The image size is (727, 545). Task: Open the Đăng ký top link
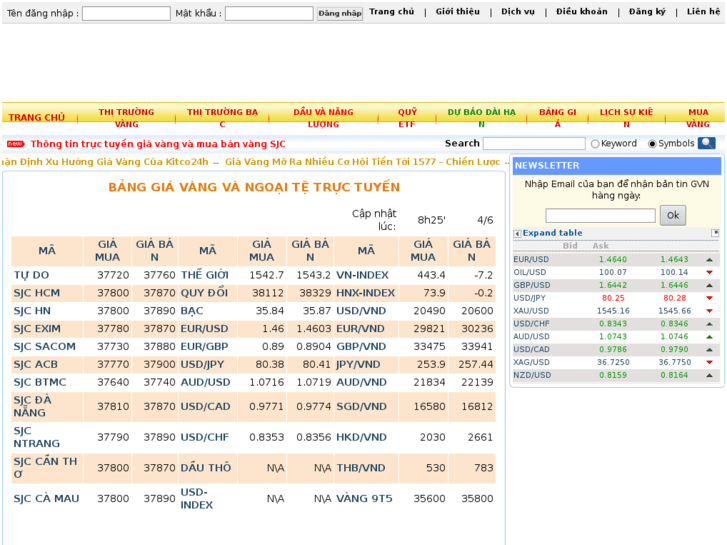point(647,12)
